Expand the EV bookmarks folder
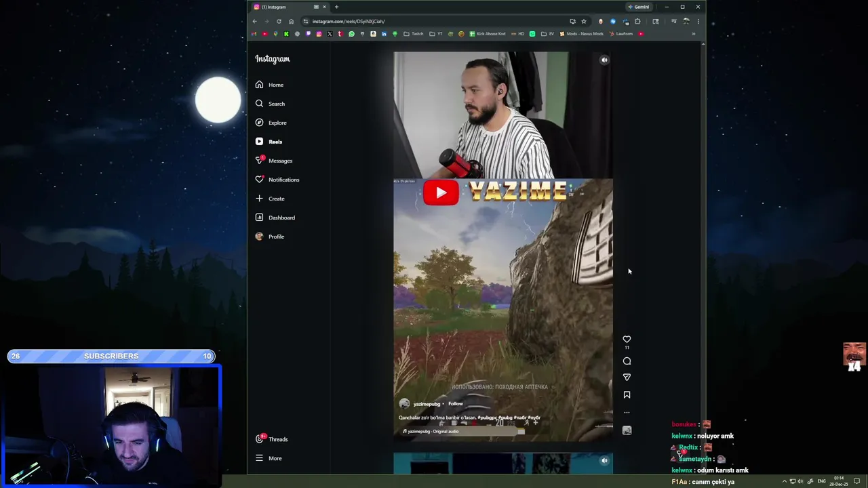This screenshot has height=488, width=868. tap(547, 34)
